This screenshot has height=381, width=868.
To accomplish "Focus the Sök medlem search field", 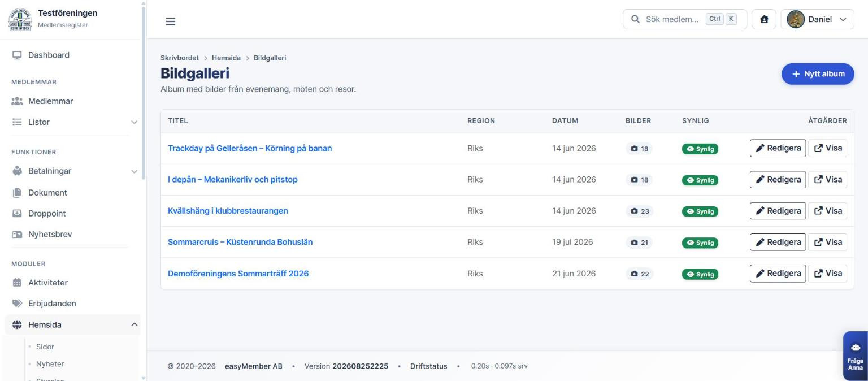I will [x=685, y=19].
